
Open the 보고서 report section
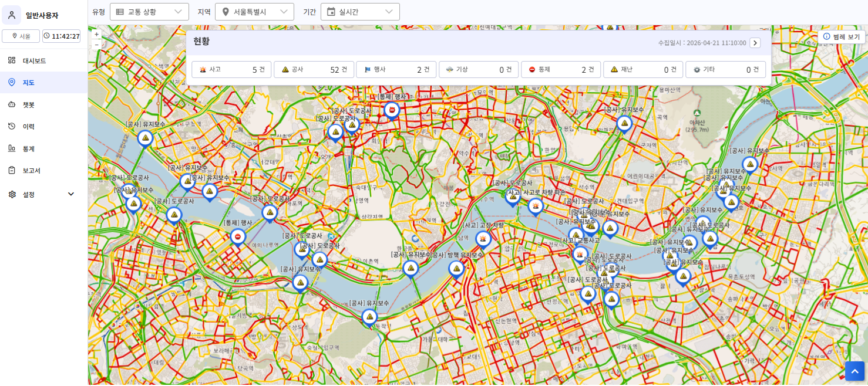pos(43,170)
